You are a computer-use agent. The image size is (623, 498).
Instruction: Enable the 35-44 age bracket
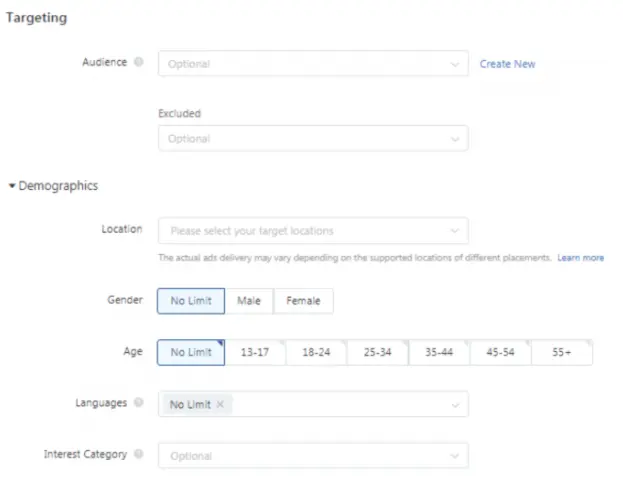[x=439, y=352]
